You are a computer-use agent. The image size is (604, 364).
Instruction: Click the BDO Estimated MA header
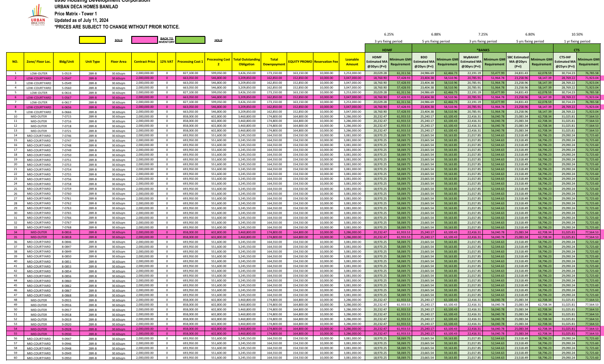(424, 61)
